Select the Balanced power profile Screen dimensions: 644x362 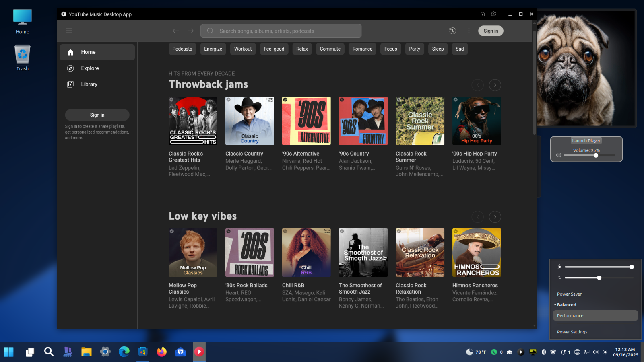(x=566, y=305)
